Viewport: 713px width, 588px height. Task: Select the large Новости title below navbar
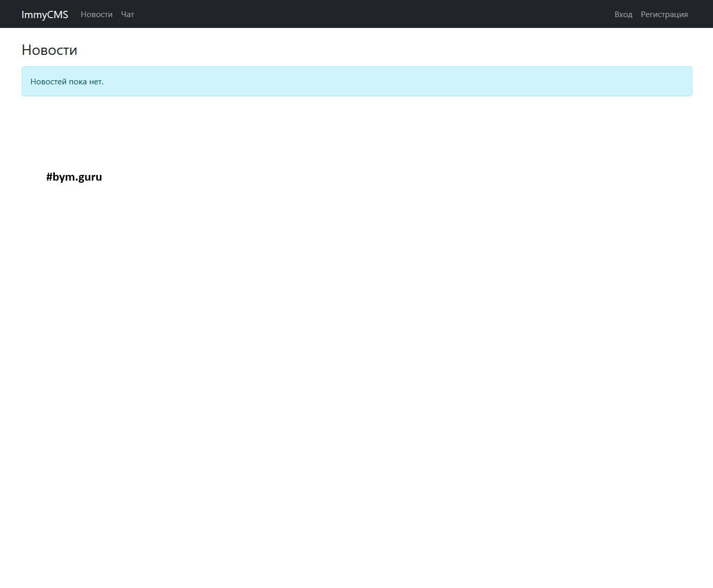49,50
